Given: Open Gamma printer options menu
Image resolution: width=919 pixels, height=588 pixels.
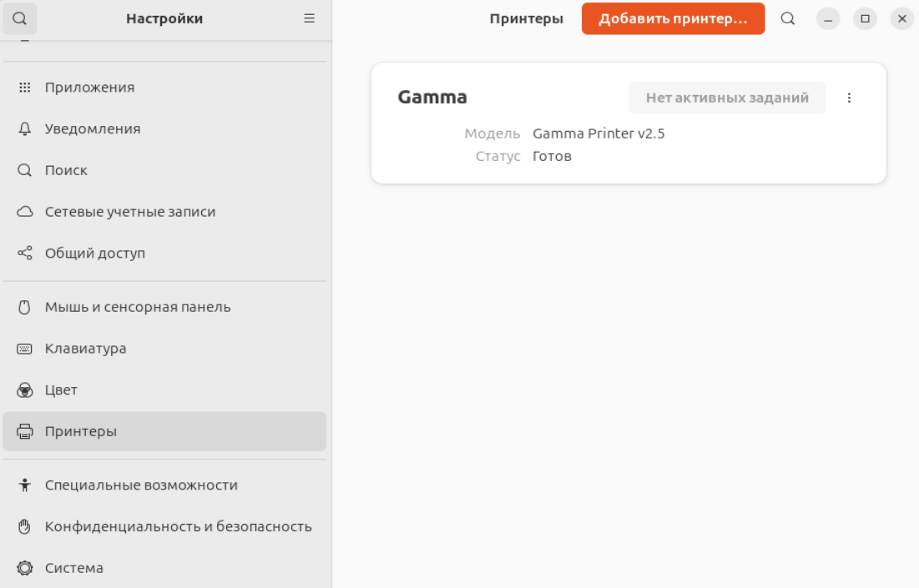Looking at the screenshot, I should pyautogui.click(x=849, y=98).
